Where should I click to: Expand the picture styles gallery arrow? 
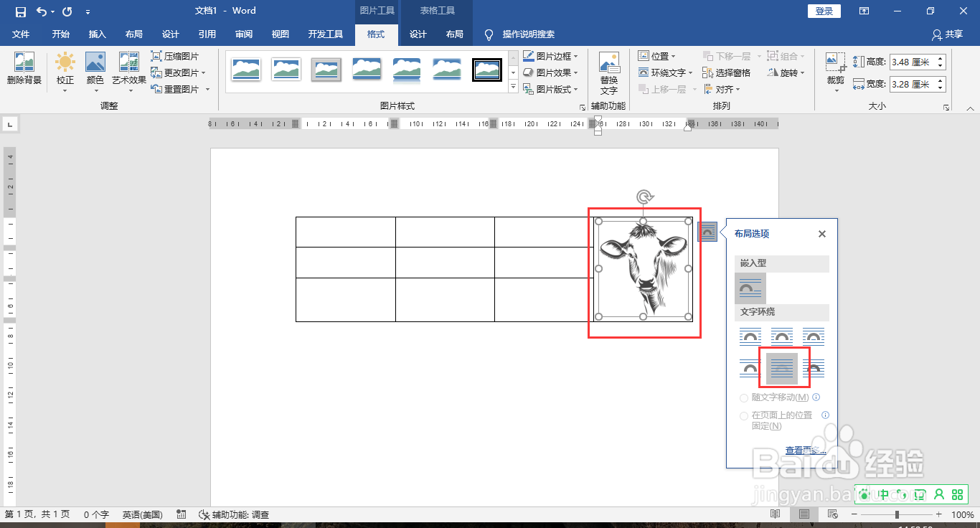tap(514, 86)
